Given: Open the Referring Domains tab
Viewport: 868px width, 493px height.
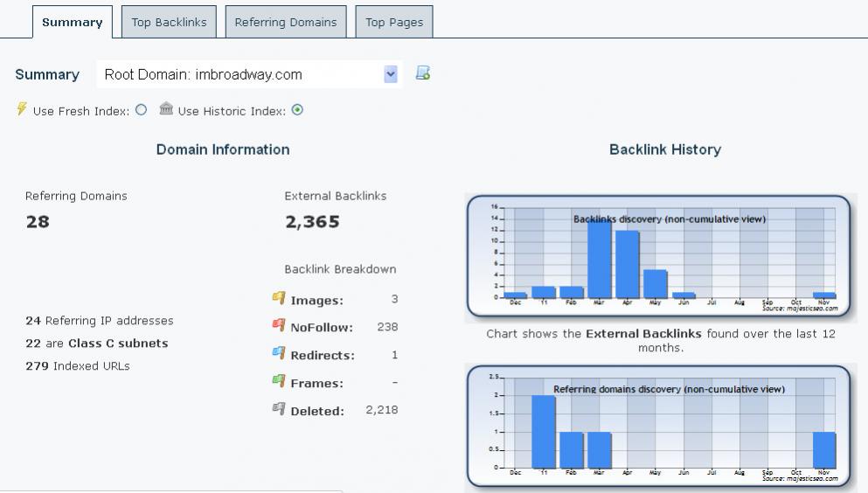Looking at the screenshot, I should point(285,23).
